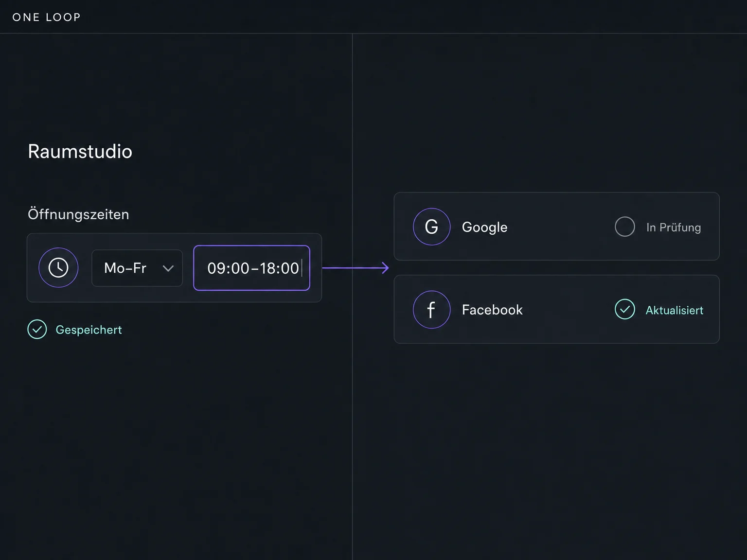Click the In Prüfung status circle on Google row
The height and width of the screenshot is (560, 747).
coord(625,227)
